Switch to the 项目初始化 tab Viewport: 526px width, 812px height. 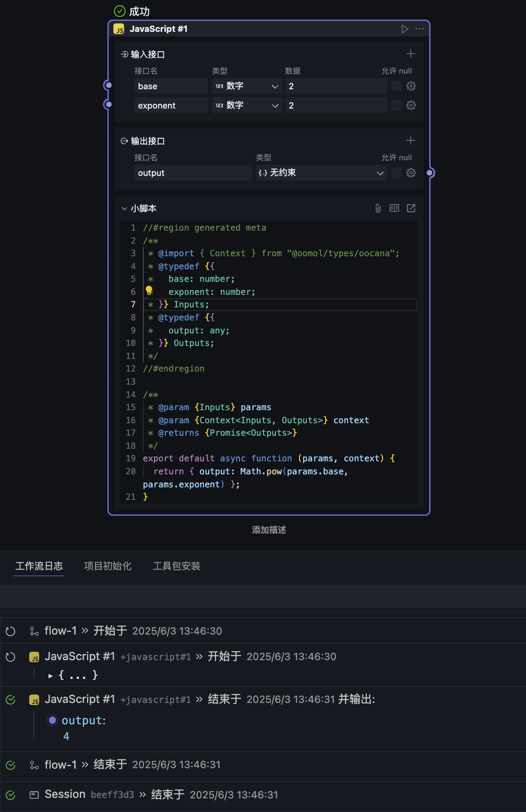pos(107,566)
